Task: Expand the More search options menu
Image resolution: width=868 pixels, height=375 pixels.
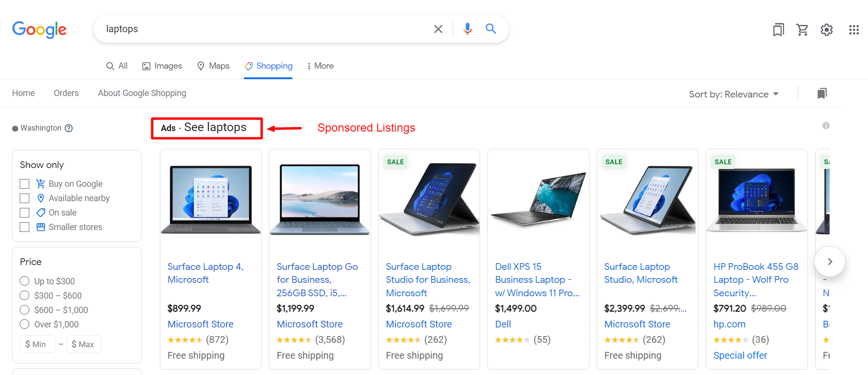Action: tap(320, 66)
